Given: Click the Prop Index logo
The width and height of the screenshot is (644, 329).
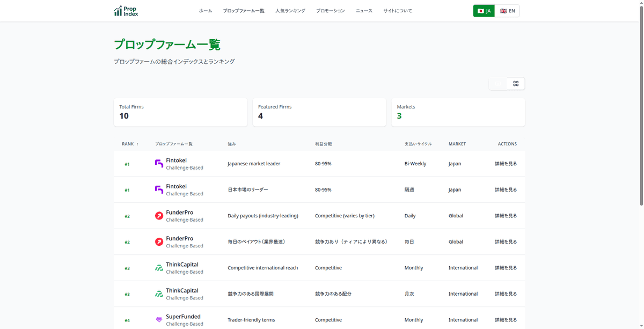Looking at the screenshot, I should pos(126,11).
